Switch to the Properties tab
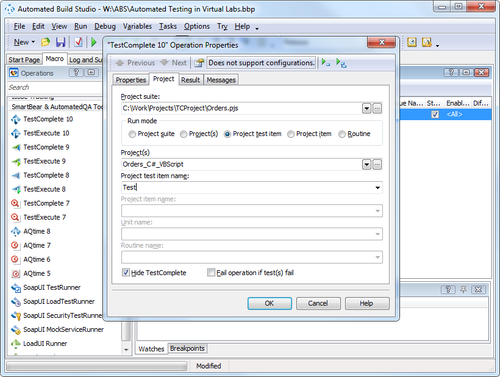 coord(131,80)
